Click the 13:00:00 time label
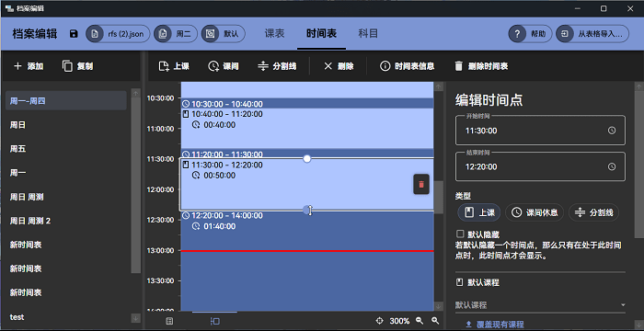 click(x=160, y=250)
